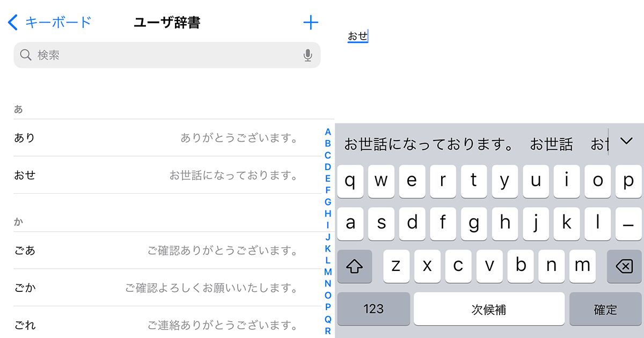The width and height of the screenshot is (644, 338).
Task: Tap the backspace delete key
Action: coord(624,266)
